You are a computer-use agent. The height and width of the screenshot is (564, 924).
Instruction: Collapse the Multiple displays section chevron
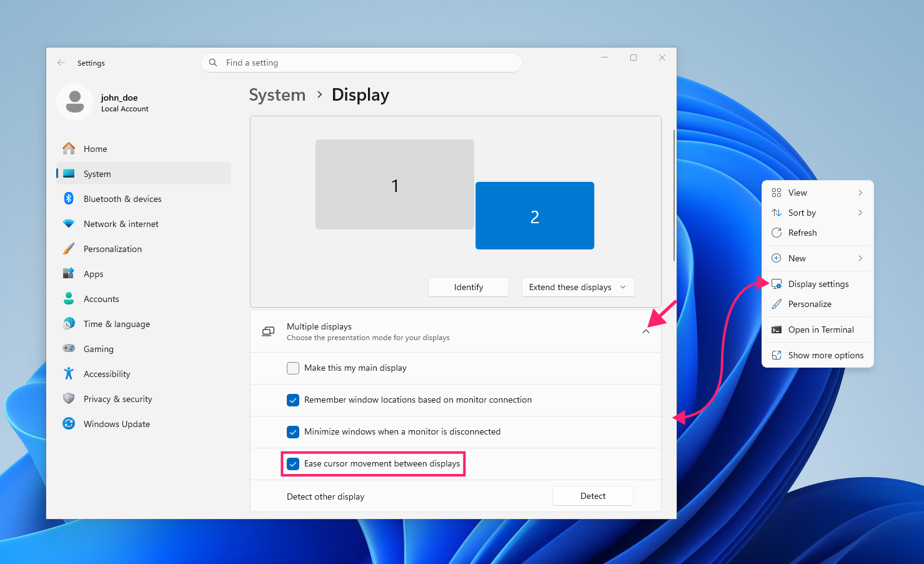(646, 331)
